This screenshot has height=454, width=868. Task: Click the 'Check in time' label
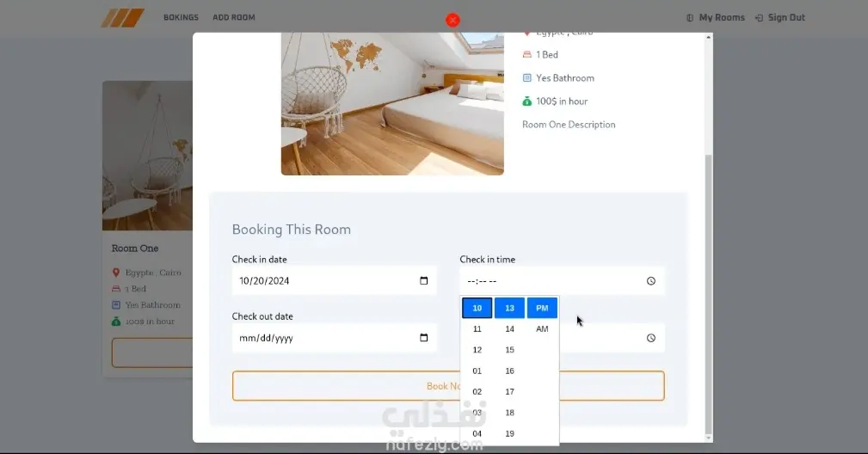click(x=488, y=260)
